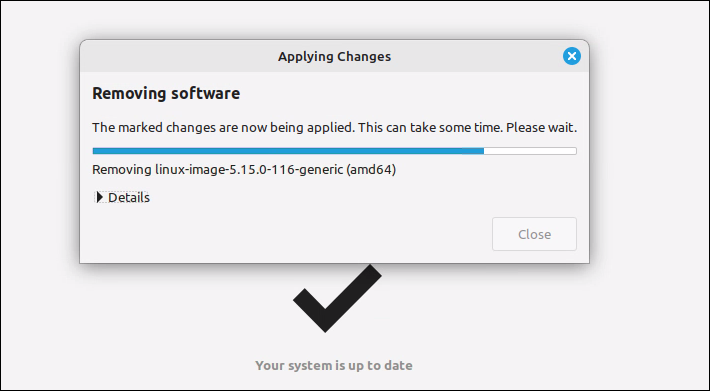Click the (amd64) architecture text
Screen dimensions: 710x391
point(371,170)
